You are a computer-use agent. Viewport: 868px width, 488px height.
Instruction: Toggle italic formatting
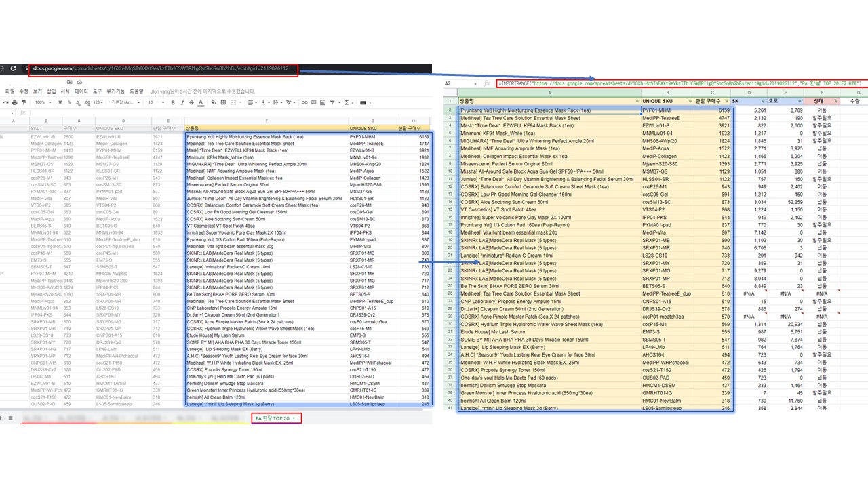click(x=182, y=102)
